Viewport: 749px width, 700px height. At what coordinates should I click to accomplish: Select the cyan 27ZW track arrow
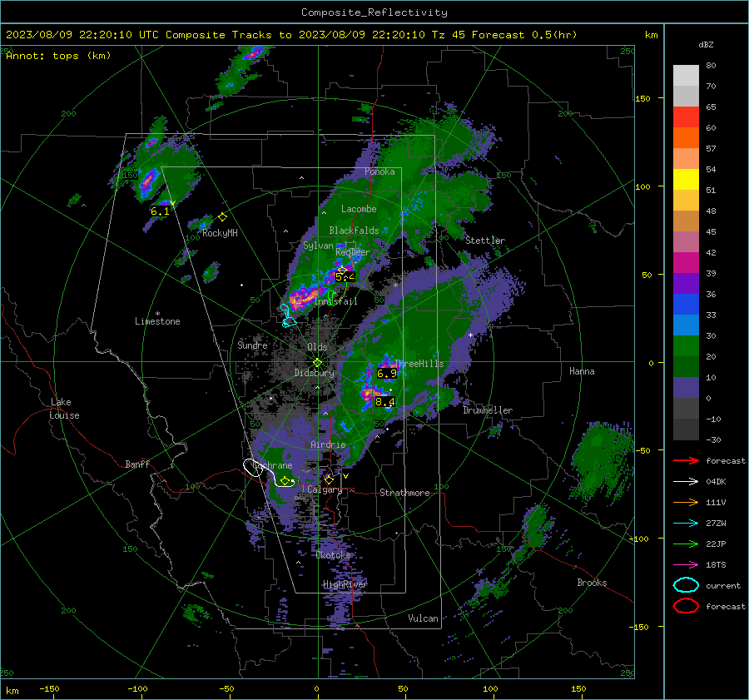(x=686, y=524)
